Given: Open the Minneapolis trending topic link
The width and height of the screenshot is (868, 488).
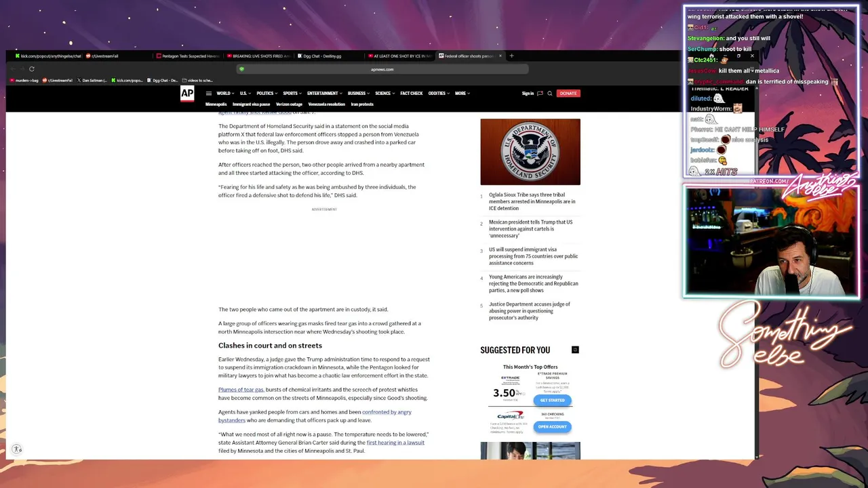Looking at the screenshot, I should 216,104.
